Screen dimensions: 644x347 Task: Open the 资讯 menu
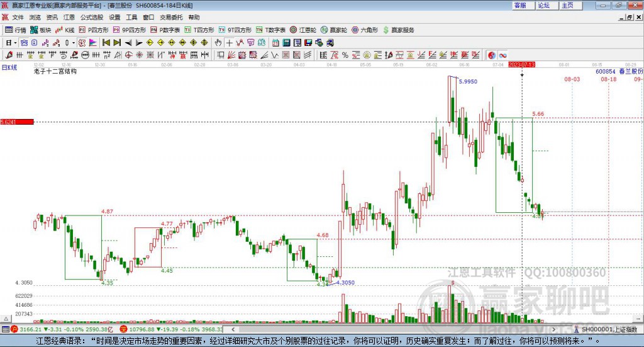pos(52,17)
